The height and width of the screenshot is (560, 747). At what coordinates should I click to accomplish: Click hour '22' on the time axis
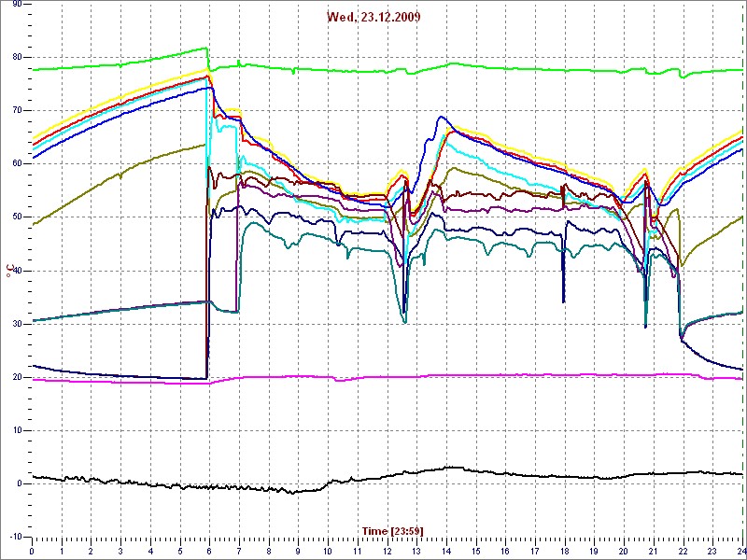click(684, 551)
